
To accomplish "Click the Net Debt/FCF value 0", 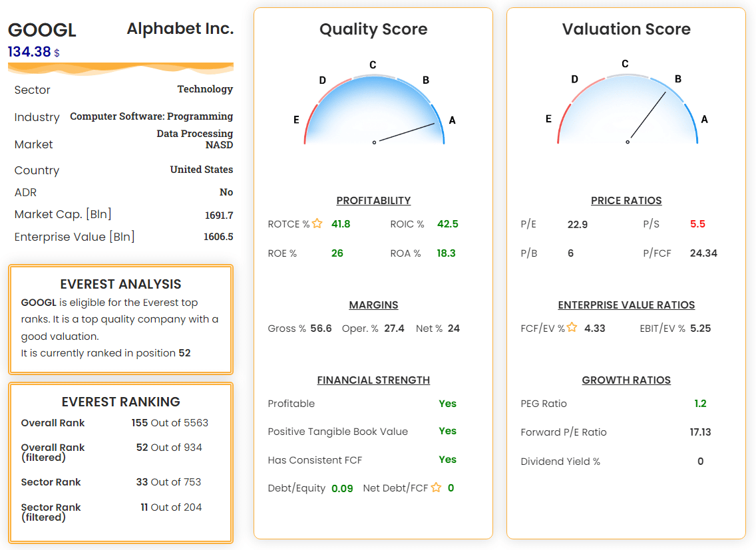I will click(x=451, y=488).
